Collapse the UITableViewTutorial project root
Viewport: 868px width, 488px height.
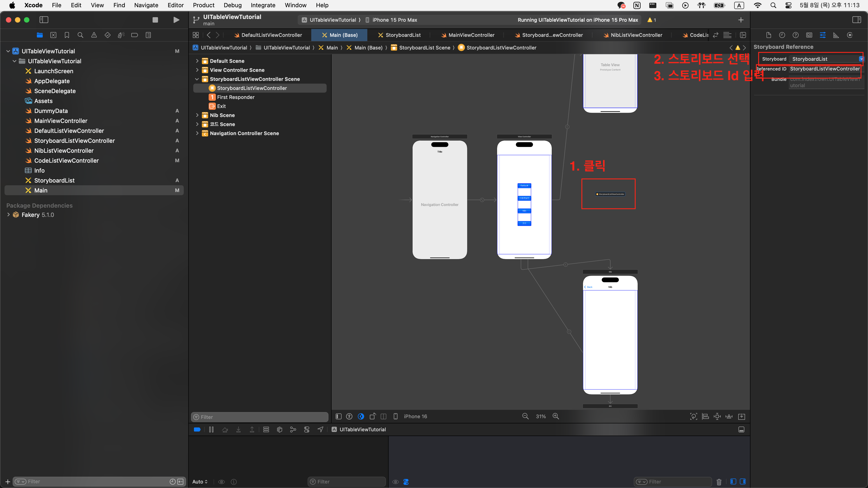pyautogui.click(x=8, y=51)
